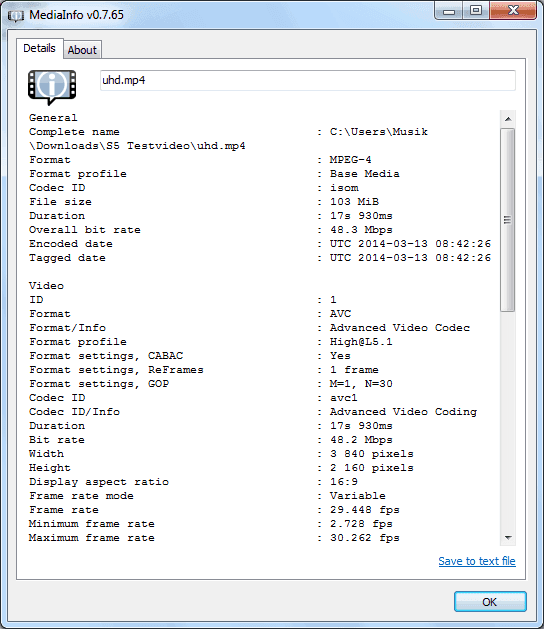Switch to the About tab
Viewport: 544px width, 629px height.
(x=82, y=50)
